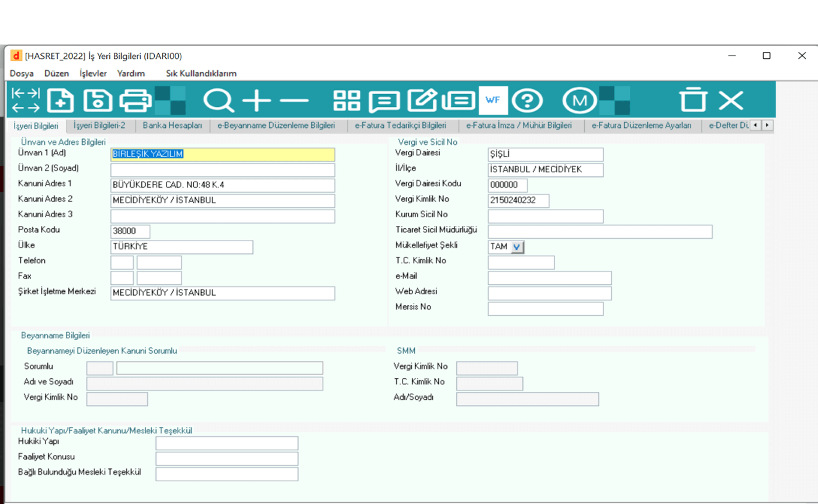This screenshot has width=818, height=504.
Task: Click the Fax number field
Action: click(160, 278)
